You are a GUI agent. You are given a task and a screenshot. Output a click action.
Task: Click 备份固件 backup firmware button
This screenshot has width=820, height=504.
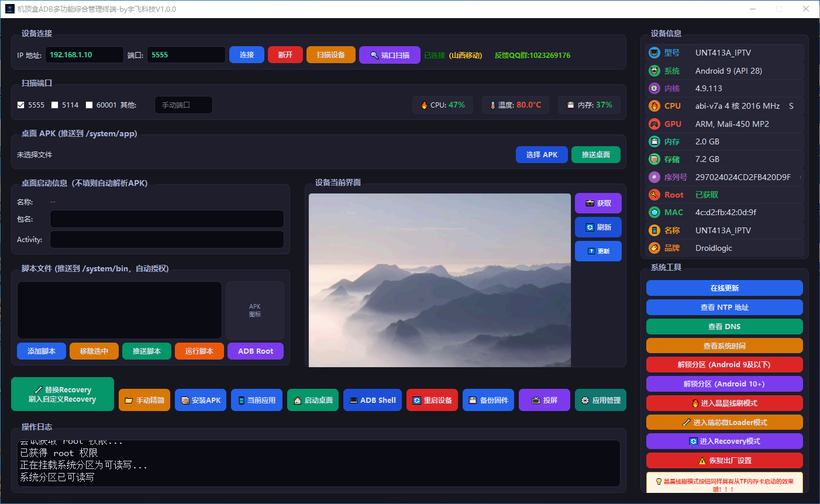tap(488, 400)
